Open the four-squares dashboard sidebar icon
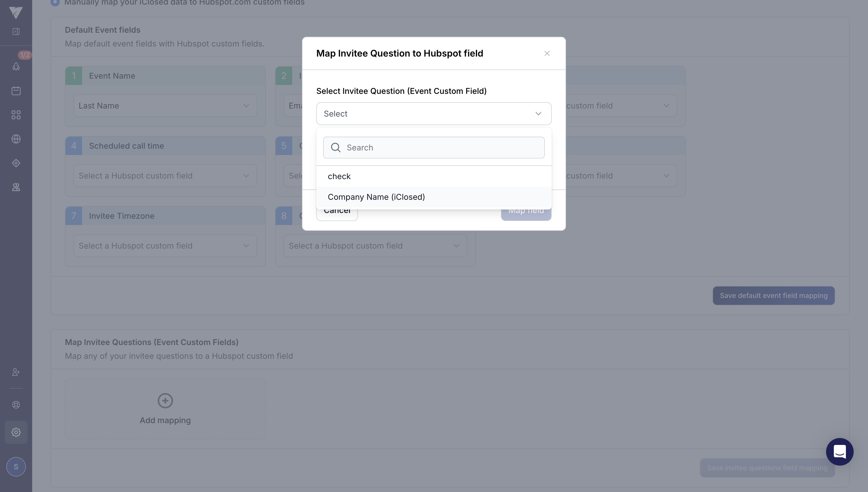Viewport: 868px width, 492px height. click(x=16, y=115)
